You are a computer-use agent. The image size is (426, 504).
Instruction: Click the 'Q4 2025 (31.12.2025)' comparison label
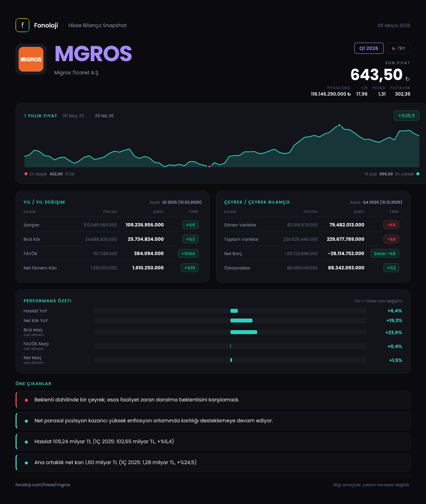pyautogui.click(x=382, y=202)
